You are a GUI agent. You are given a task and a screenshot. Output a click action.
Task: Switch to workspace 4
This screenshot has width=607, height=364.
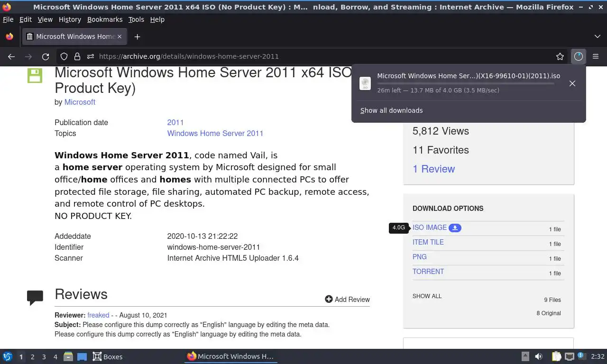55,357
